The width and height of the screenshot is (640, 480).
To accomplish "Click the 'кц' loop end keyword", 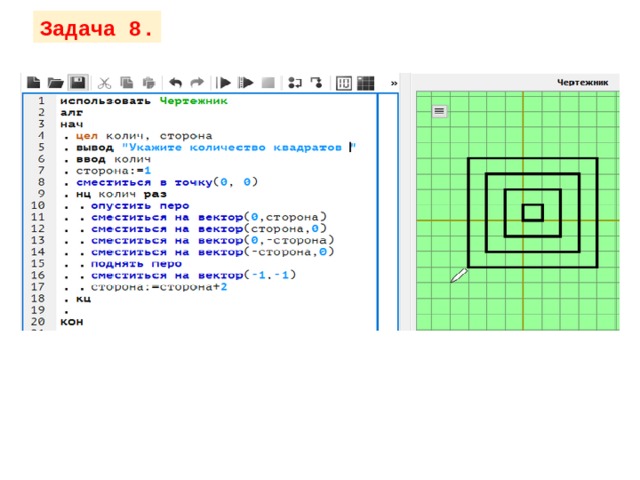I will [x=83, y=299].
